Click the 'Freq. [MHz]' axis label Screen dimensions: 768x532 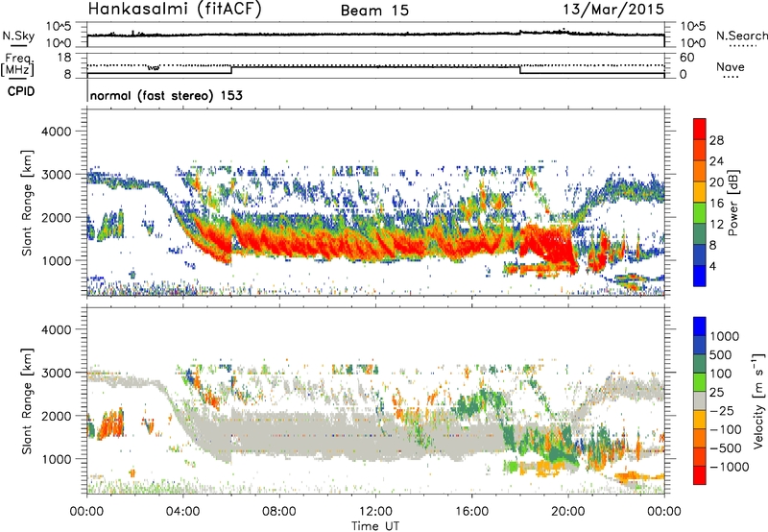click(18, 64)
